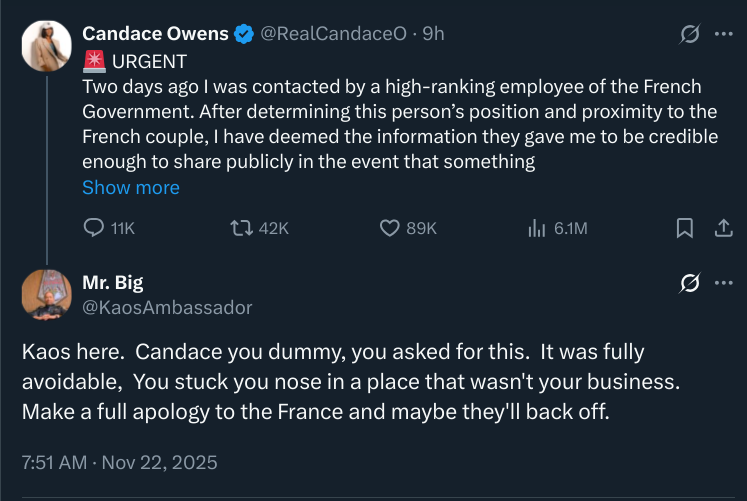Open the @RealCandaceO handle link
747x501 pixels.
pos(333,34)
